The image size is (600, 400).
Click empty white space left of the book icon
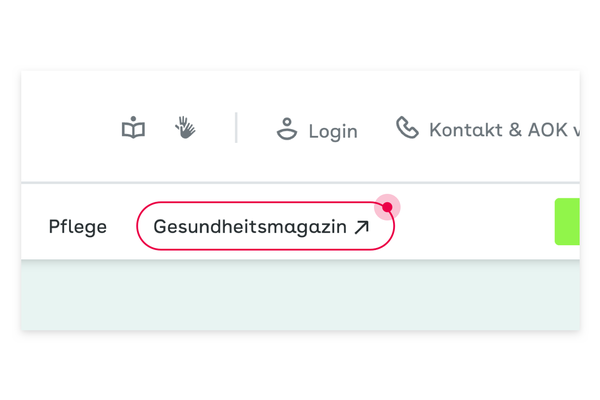71,127
